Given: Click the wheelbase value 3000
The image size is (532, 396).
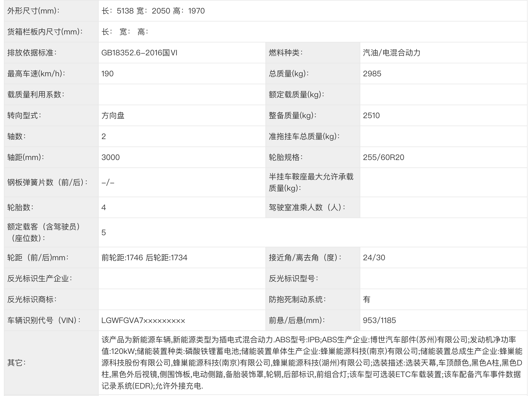Looking at the screenshot, I should (111, 157).
